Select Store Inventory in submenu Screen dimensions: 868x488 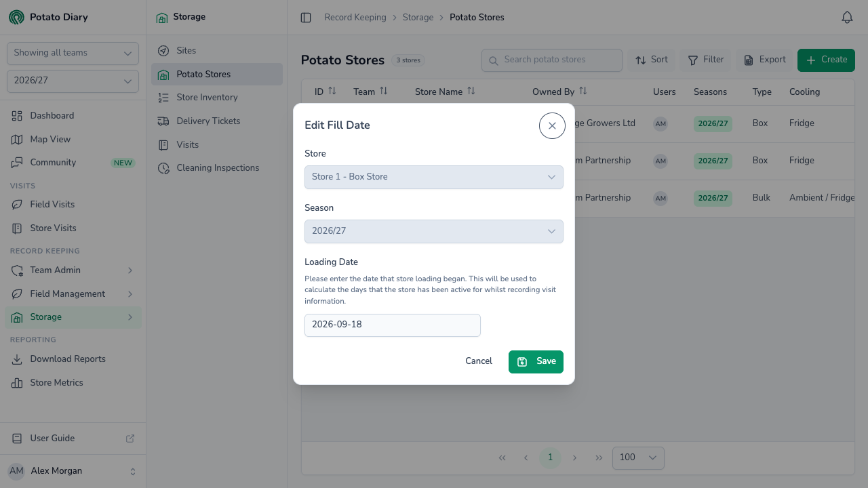click(x=217, y=98)
